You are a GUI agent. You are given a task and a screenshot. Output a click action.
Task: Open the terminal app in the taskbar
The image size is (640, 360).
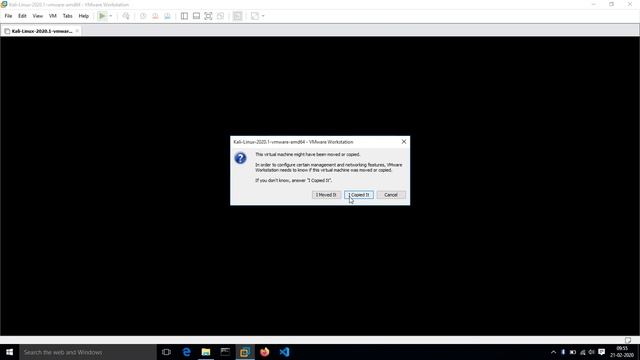pos(225,352)
